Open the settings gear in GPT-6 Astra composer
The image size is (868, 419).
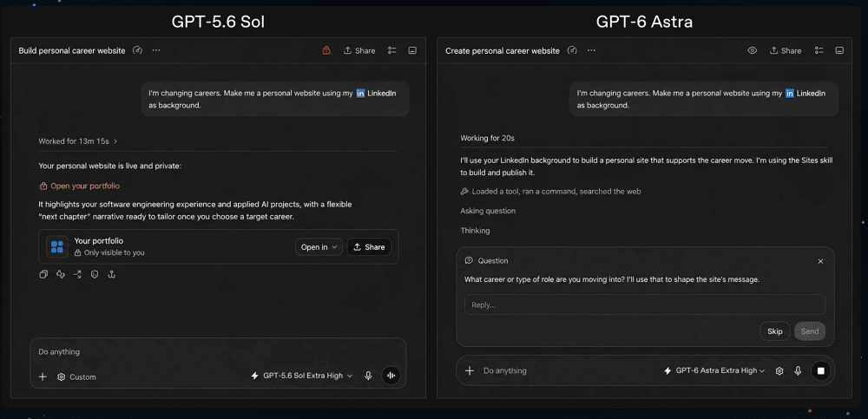(779, 370)
